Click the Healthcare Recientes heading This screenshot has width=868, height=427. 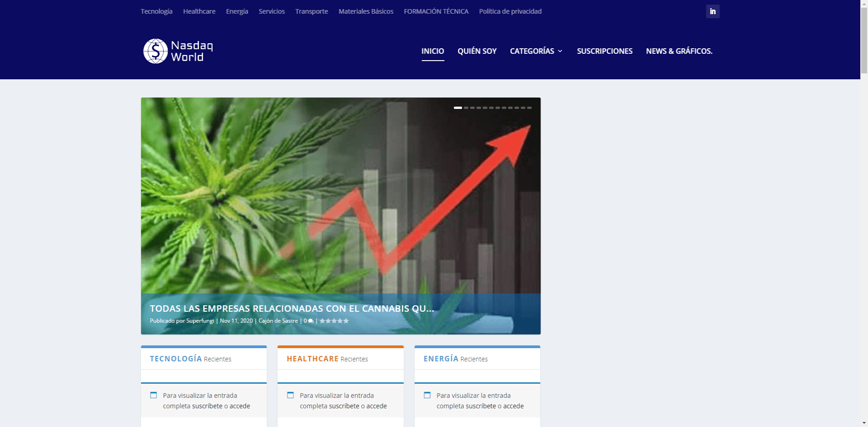[x=327, y=359]
